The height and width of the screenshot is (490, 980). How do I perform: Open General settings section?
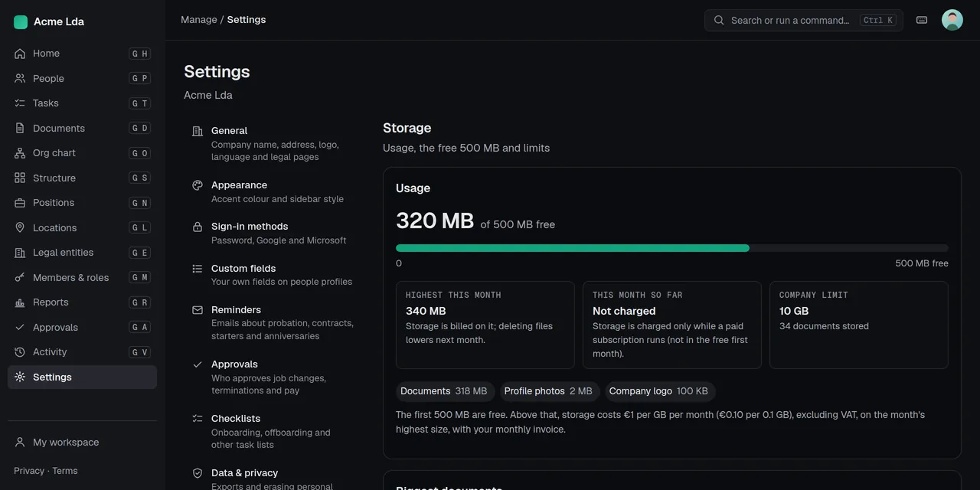tap(273, 143)
